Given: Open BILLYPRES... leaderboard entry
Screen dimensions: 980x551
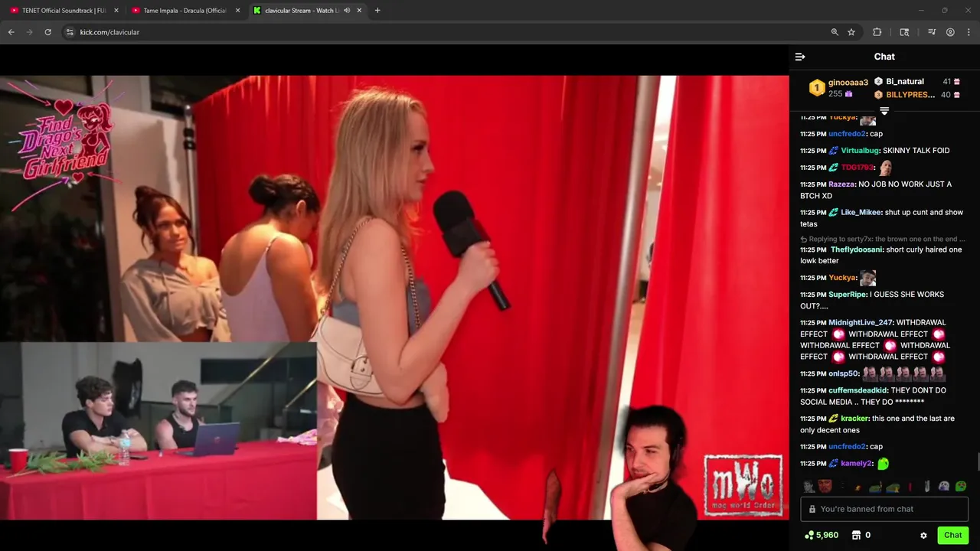Looking at the screenshot, I should [x=910, y=95].
